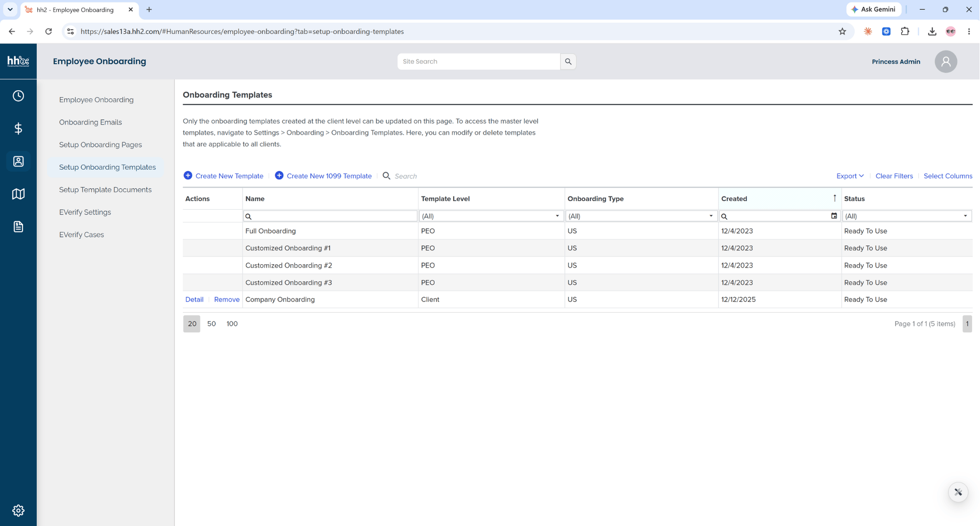Open EVerify Settings menu item
The width and height of the screenshot is (980, 526).
point(85,212)
